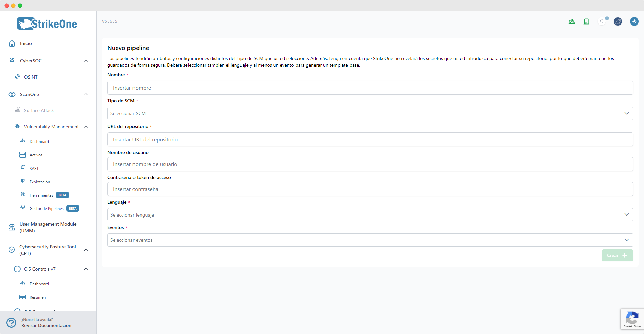This screenshot has height=334, width=644.
Task: Open the OSINT module
Action: [30, 77]
